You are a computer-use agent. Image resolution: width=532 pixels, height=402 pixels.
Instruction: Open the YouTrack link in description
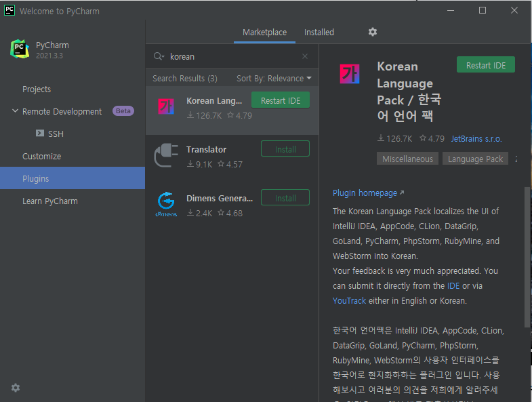point(349,300)
